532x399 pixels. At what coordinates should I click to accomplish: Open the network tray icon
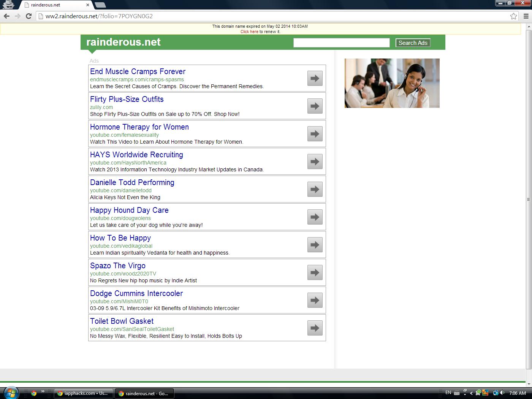[496, 393]
